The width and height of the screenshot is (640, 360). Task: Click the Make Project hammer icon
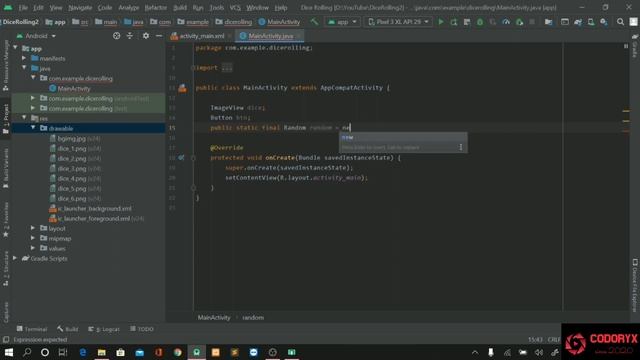[x=314, y=22]
